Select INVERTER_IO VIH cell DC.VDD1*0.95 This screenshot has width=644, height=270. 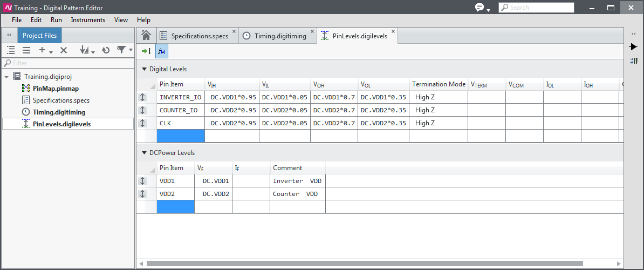coord(231,97)
